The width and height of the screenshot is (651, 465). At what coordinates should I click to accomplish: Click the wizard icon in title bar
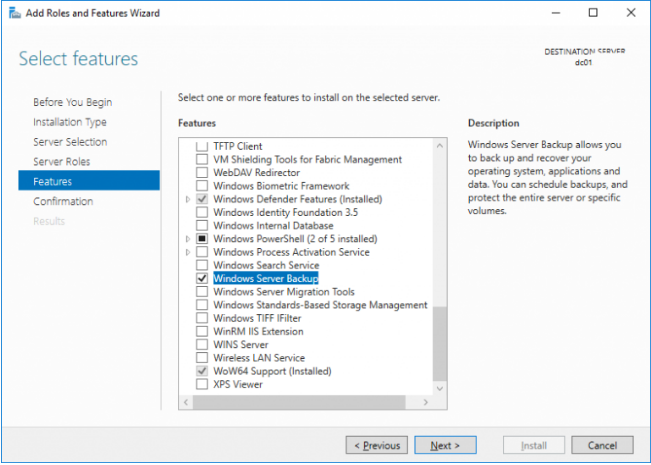15,13
